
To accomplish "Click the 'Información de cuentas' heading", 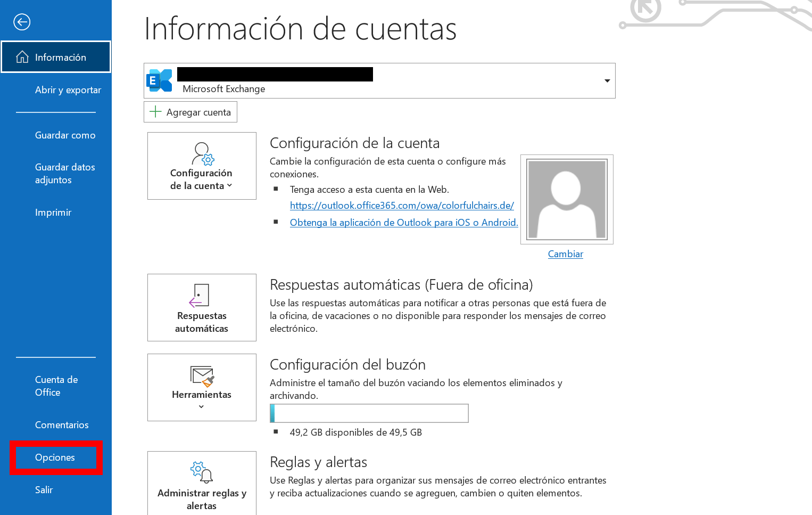I will [x=301, y=29].
